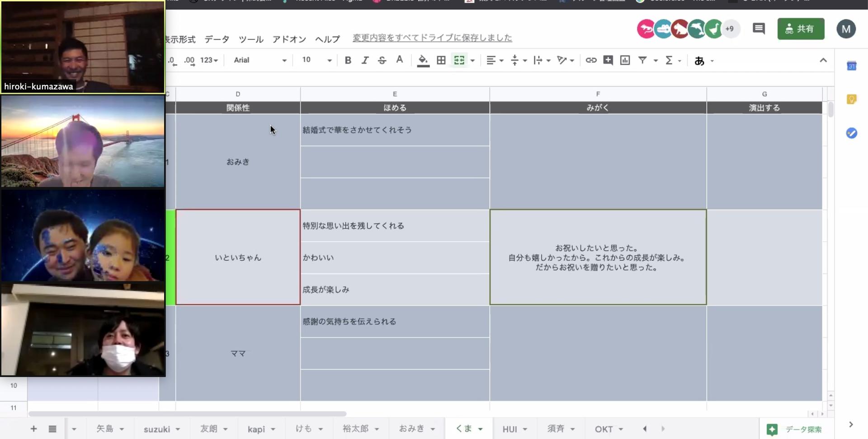Open comment history speech bubble icon

pyautogui.click(x=759, y=29)
